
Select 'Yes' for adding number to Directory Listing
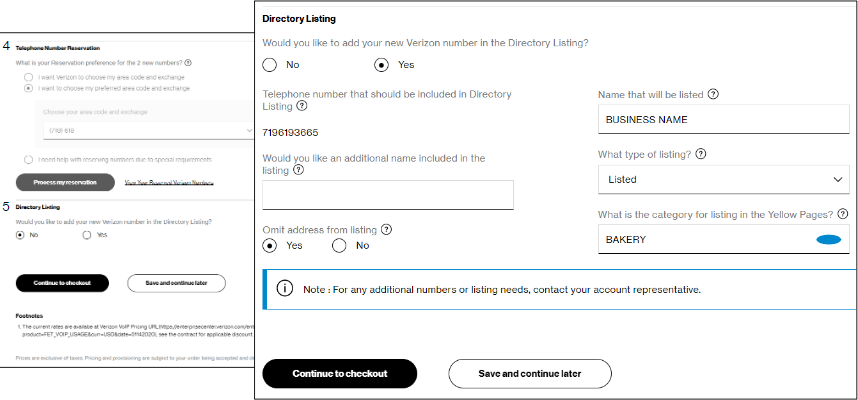(381, 65)
